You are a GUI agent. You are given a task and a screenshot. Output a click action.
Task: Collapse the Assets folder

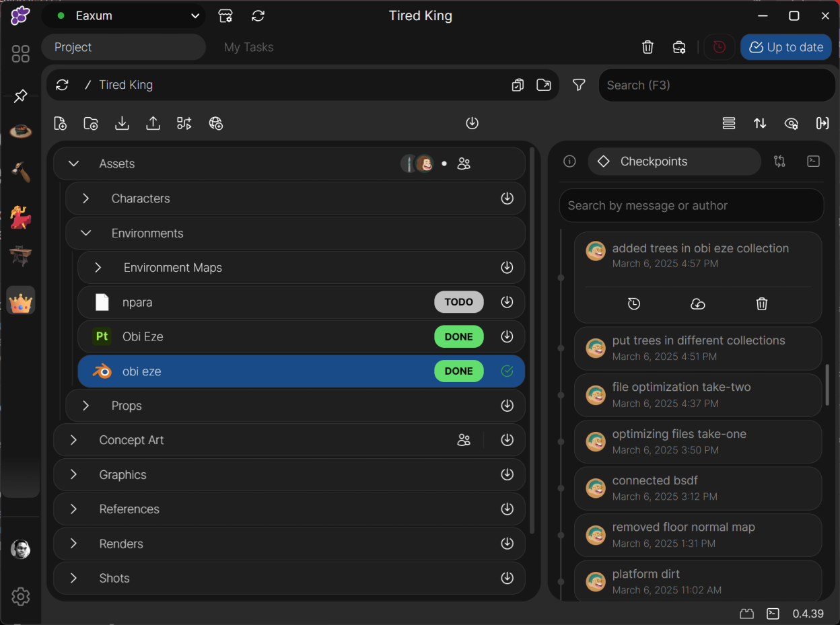74,163
